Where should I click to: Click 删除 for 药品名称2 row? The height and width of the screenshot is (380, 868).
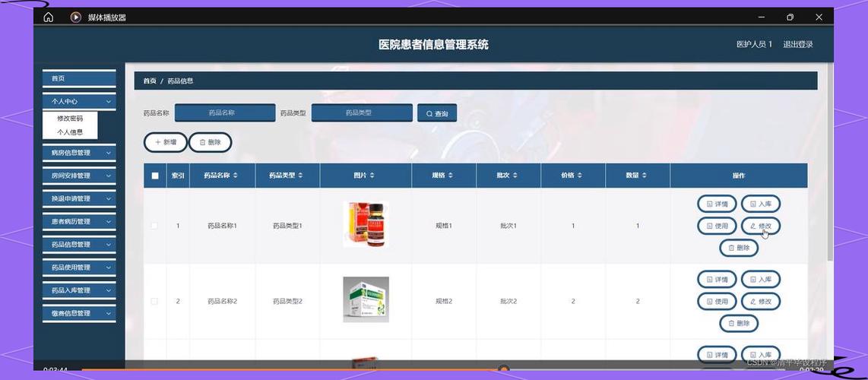(739, 324)
